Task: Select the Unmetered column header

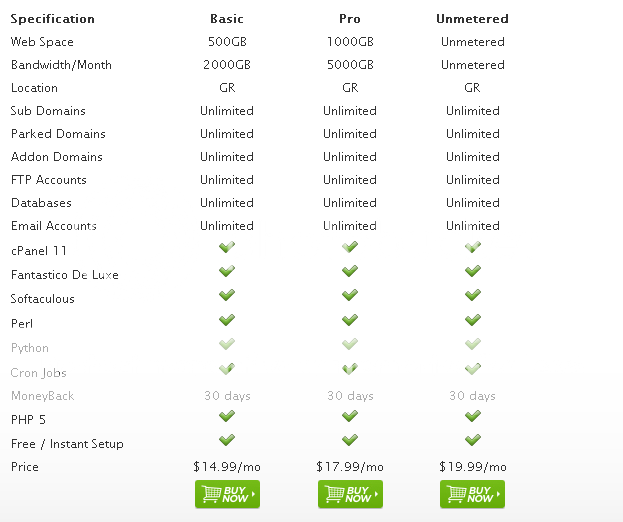Action: [x=472, y=19]
